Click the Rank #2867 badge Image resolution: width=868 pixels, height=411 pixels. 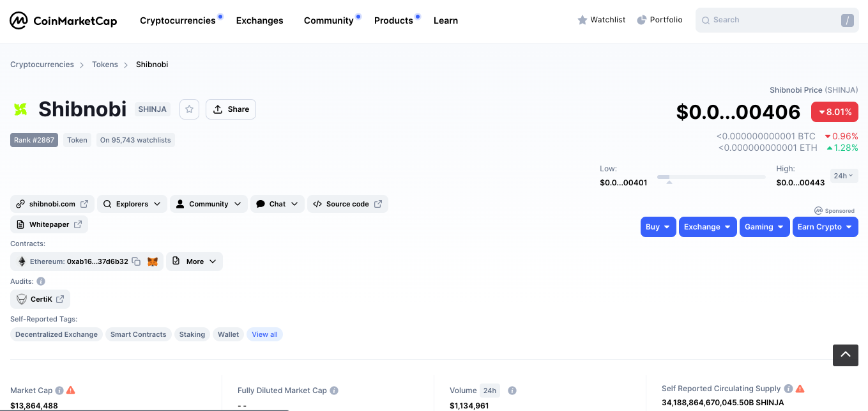pyautogui.click(x=34, y=140)
